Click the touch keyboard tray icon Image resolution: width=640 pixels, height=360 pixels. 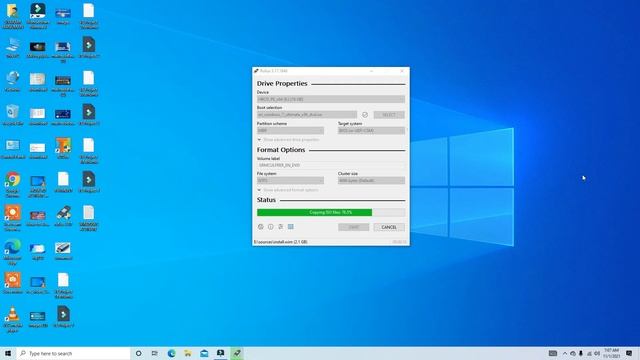point(553,353)
